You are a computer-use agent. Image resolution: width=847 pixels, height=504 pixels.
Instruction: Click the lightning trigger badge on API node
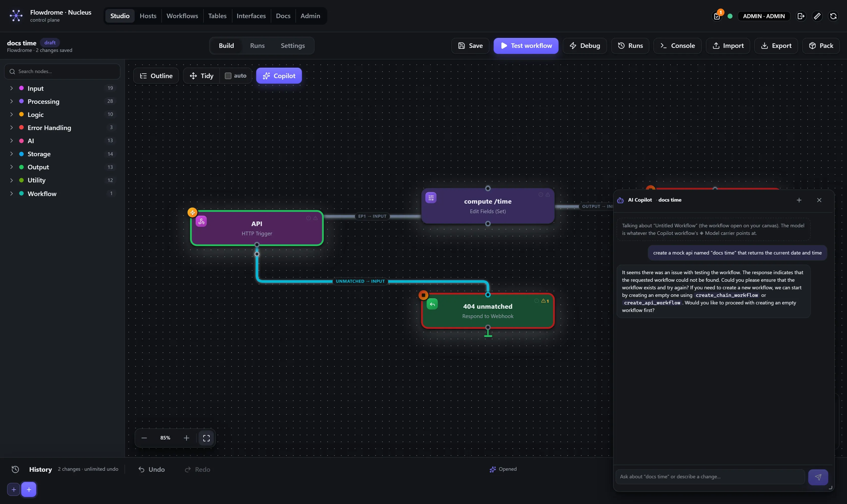[x=192, y=213]
